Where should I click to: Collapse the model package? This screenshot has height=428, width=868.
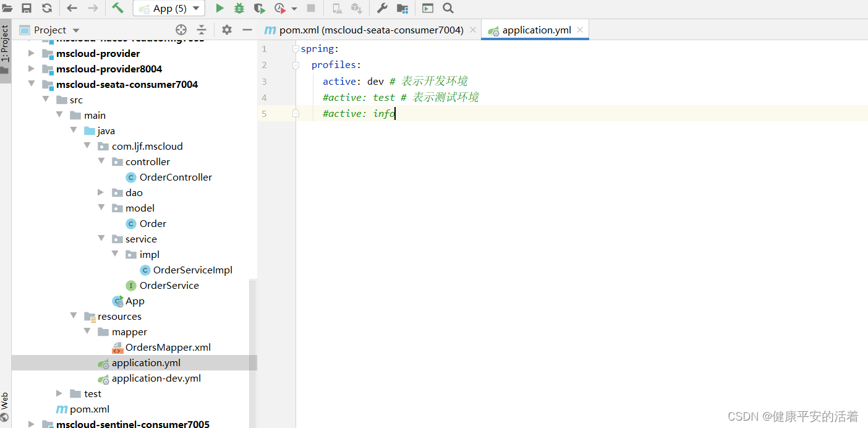pos(101,208)
